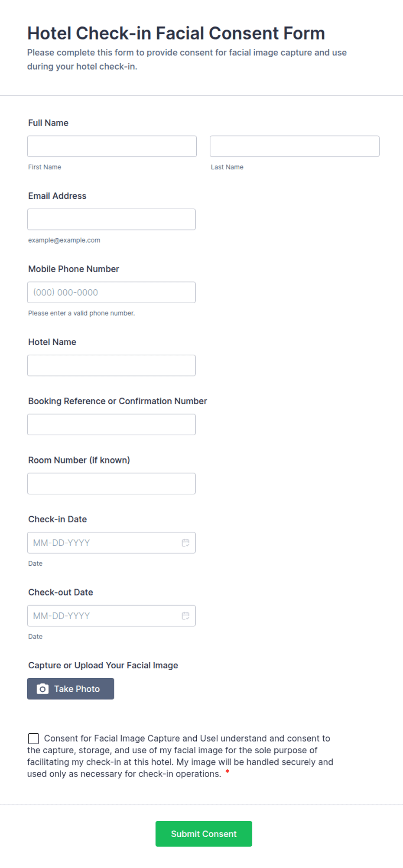403x868 pixels.
Task: Select the Email Address input
Action: 111,220
